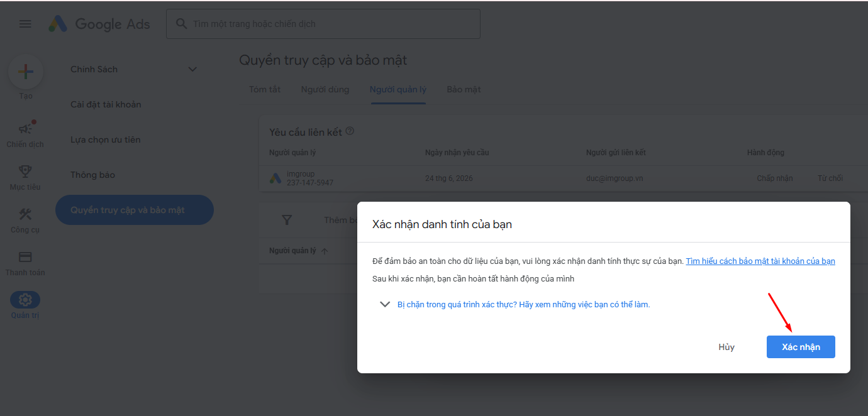Open Tìm hiểu cách bảo mật tài khoản link

760,261
